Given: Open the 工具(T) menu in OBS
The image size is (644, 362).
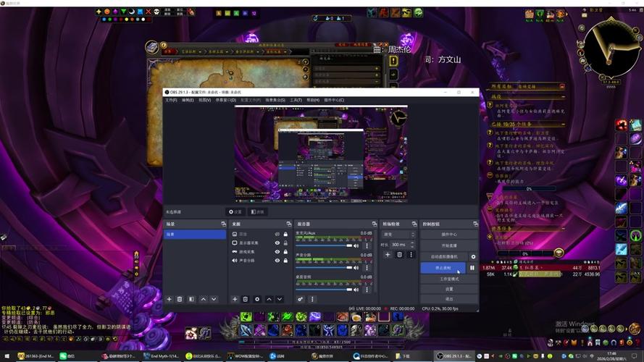Looking at the screenshot, I should coord(296,100).
